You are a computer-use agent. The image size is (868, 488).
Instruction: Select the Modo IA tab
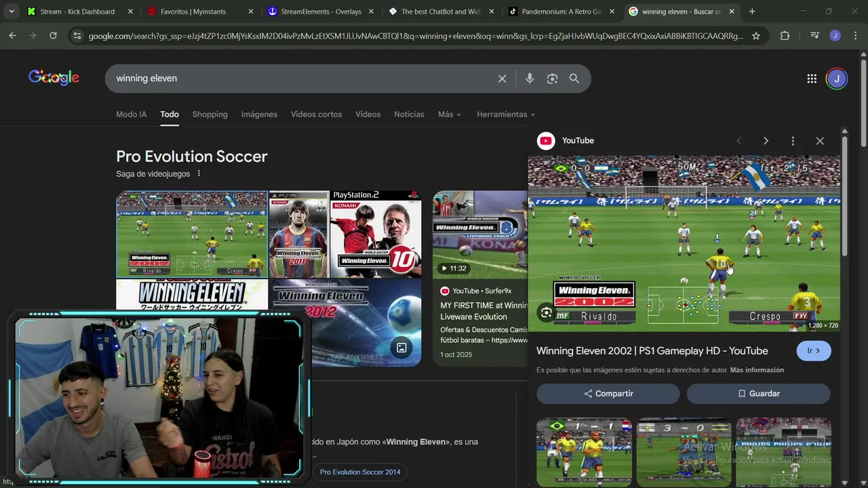[132, 115]
